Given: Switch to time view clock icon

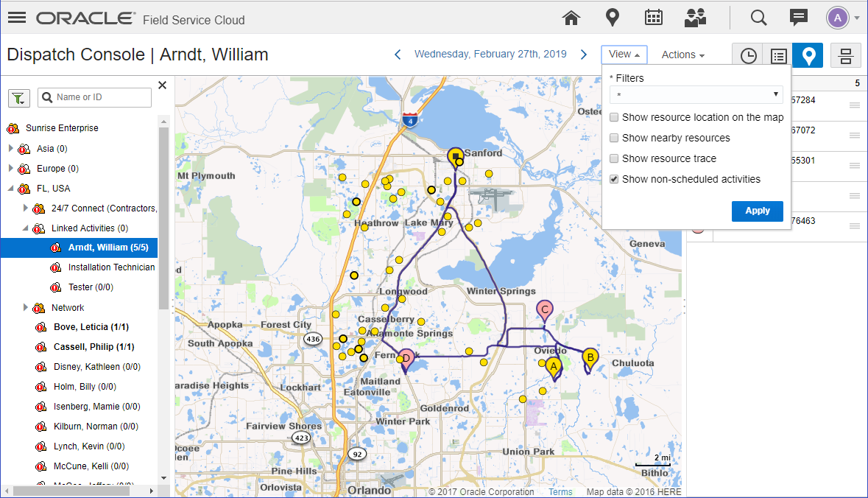Looking at the screenshot, I should [749, 55].
